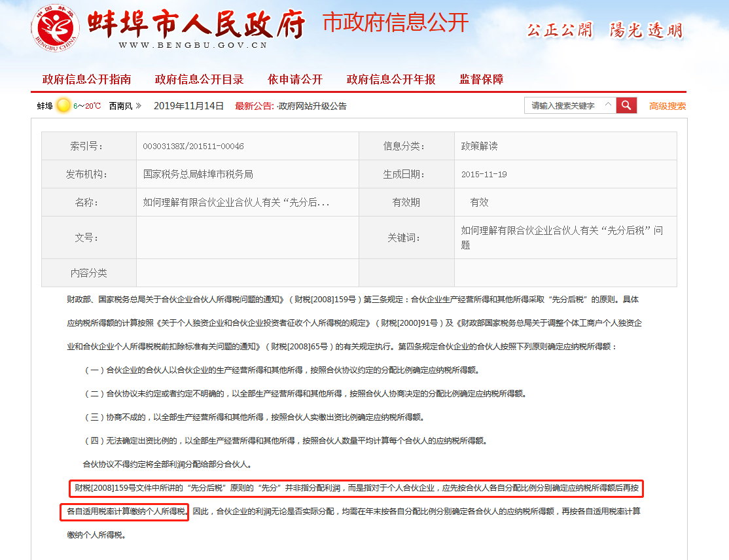This screenshot has width=729, height=560.
Task: Click the 有效期 label cell
Action: coord(406,202)
